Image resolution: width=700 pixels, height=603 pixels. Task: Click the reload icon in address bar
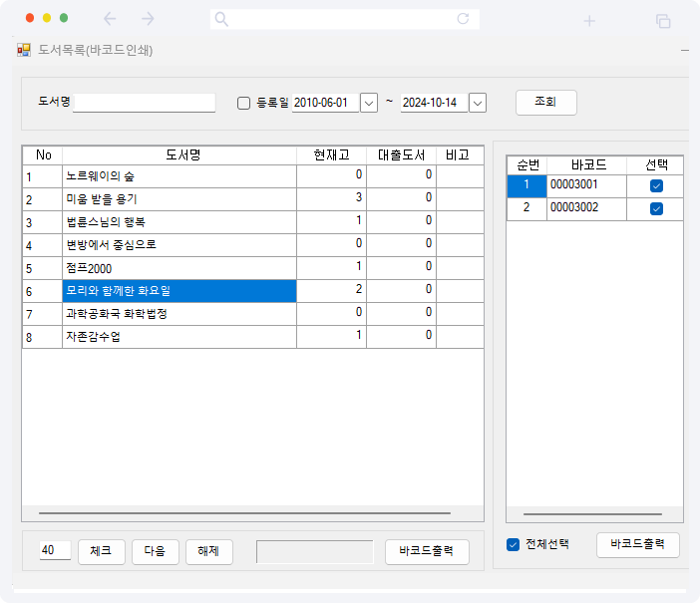point(463,19)
